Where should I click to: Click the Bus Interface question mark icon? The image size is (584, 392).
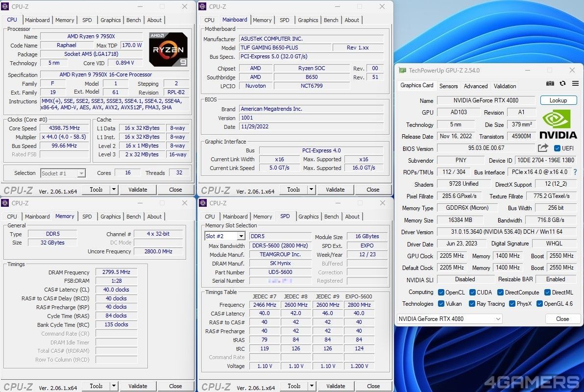tap(576, 172)
